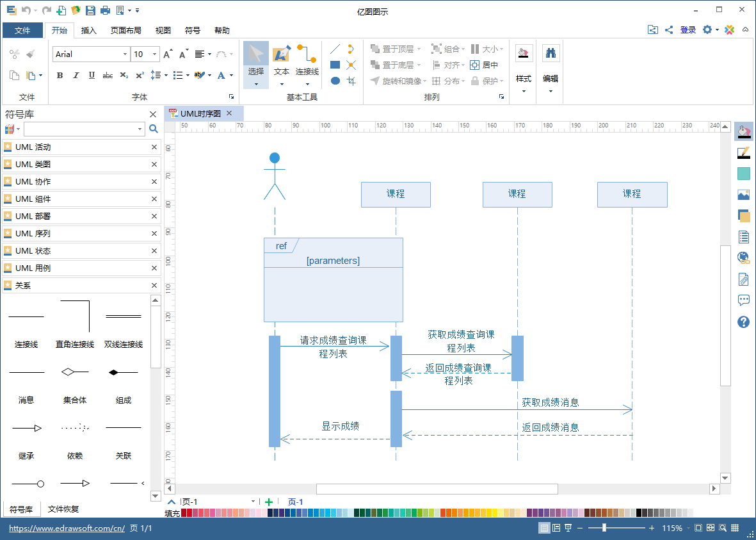Click the Undo icon in title bar

coord(26,10)
